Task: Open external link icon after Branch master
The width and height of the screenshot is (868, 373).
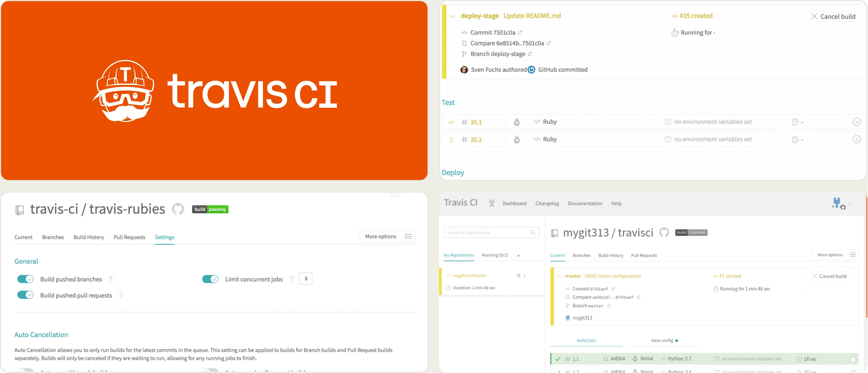Action: point(609,306)
